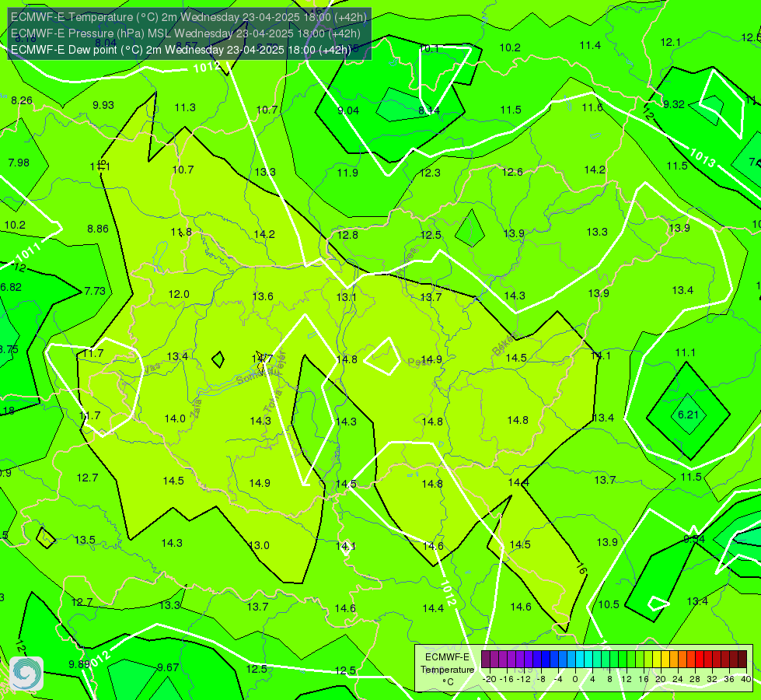
Task: Click the 13.1 temperature value
Action: pyautogui.click(x=347, y=297)
